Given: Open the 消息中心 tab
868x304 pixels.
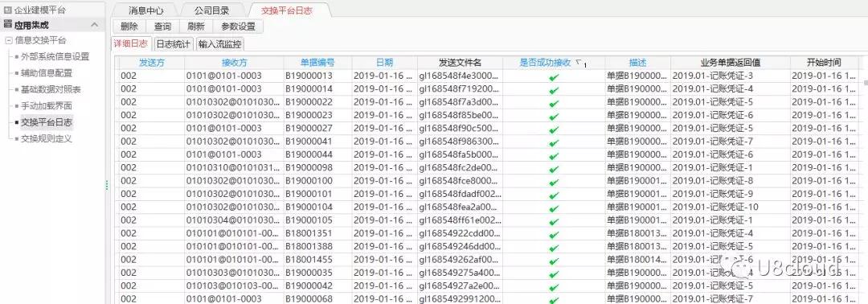Looking at the screenshot, I should pyautogui.click(x=146, y=10).
